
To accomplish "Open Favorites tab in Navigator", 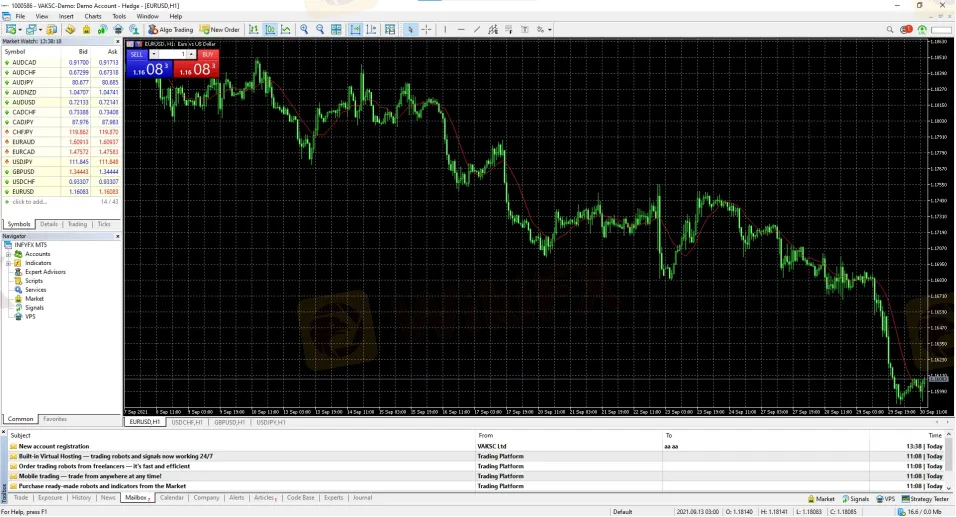I will click(55, 419).
